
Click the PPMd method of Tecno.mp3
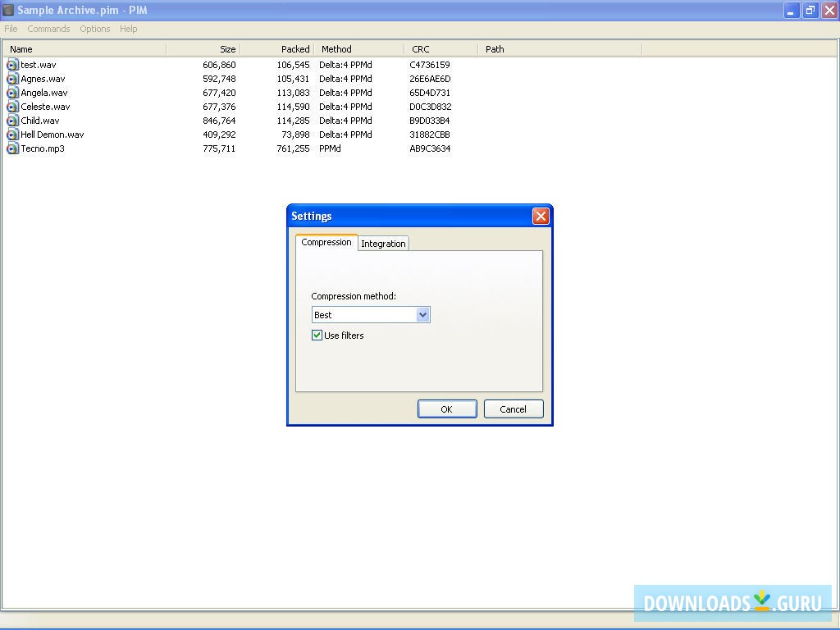[x=330, y=148]
